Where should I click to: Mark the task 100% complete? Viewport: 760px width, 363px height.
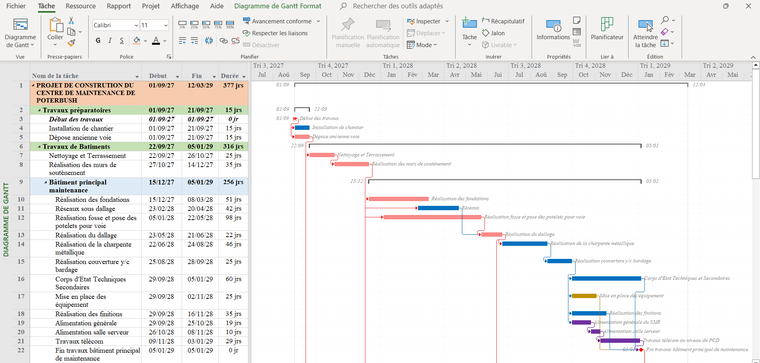[230, 24]
